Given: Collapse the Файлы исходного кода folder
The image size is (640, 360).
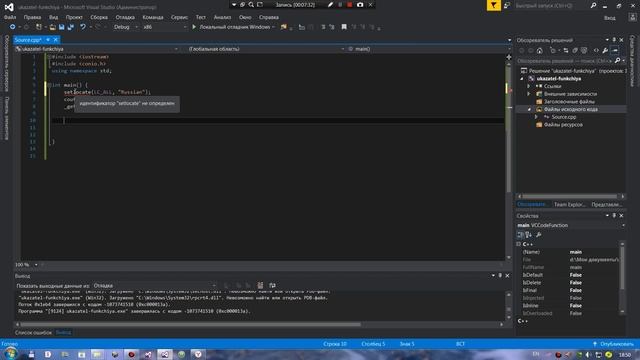Looking at the screenshot, I should tap(529, 109).
